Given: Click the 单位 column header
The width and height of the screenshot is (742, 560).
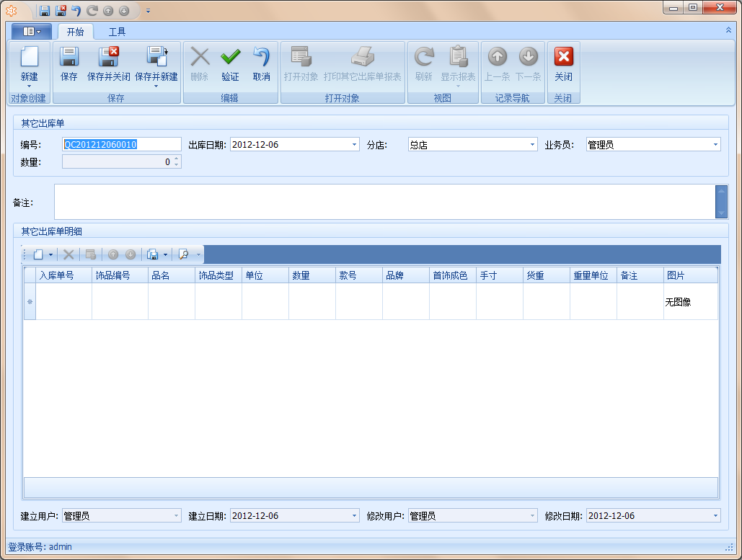Looking at the screenshot, I should (x=265, y=275).
